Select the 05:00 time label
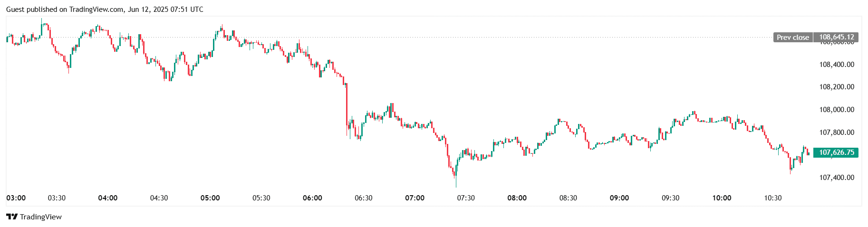Image resolution: width=868 pixels, height=227 pixels. [210, 198]
